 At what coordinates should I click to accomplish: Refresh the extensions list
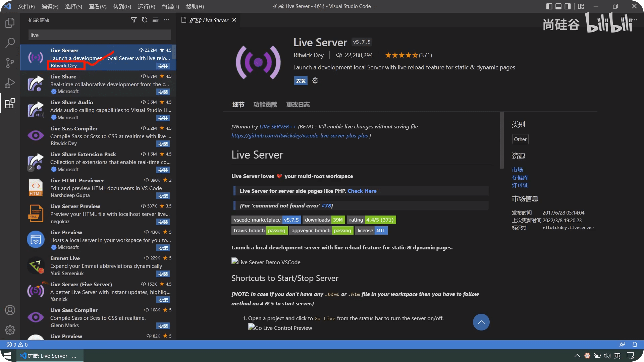(145, 20)
